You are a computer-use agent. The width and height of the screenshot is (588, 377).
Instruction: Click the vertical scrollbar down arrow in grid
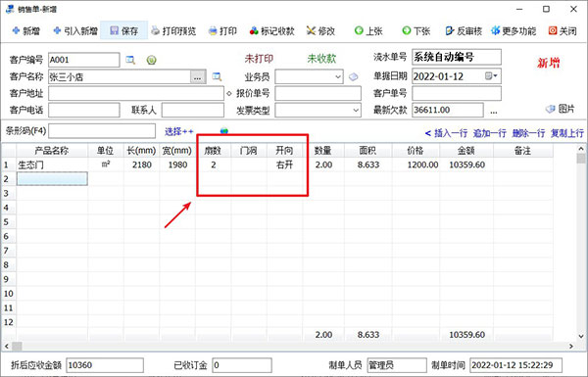click(581, 336)
